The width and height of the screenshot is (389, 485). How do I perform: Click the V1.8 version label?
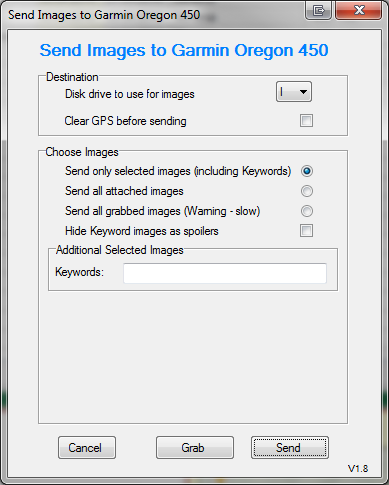pos(358,469)
